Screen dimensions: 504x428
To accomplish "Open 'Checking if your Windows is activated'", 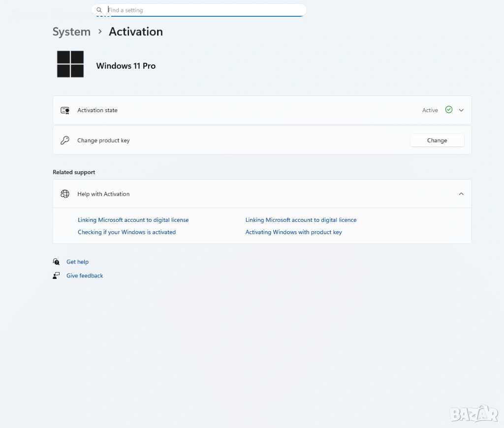I will tap(126, 232).
